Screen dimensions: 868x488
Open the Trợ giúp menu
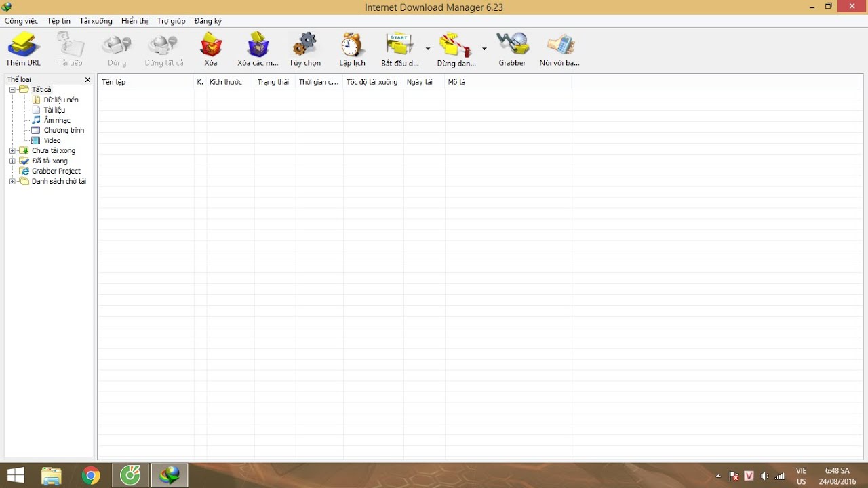click(171, 21)
